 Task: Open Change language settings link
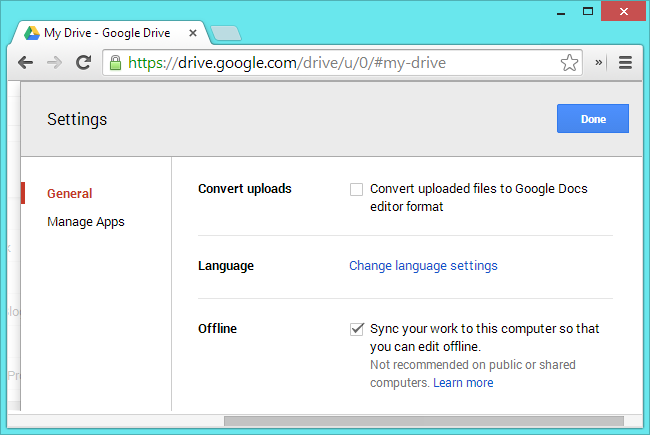(423, 266)
